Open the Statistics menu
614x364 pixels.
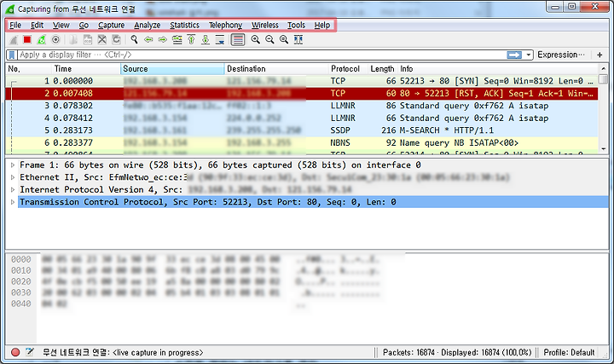coord(184,25)
